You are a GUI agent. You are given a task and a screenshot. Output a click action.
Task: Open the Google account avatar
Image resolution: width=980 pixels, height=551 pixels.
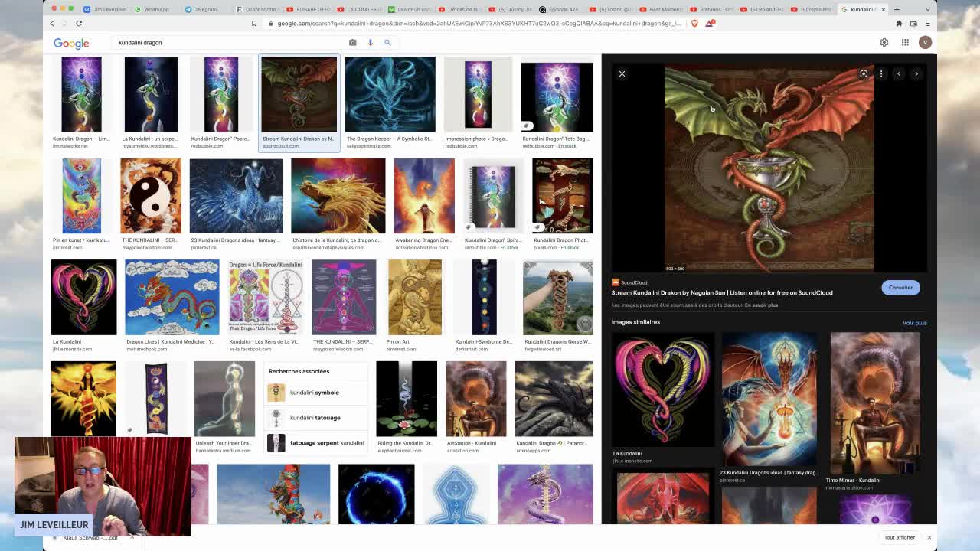(x=925, y=43)
